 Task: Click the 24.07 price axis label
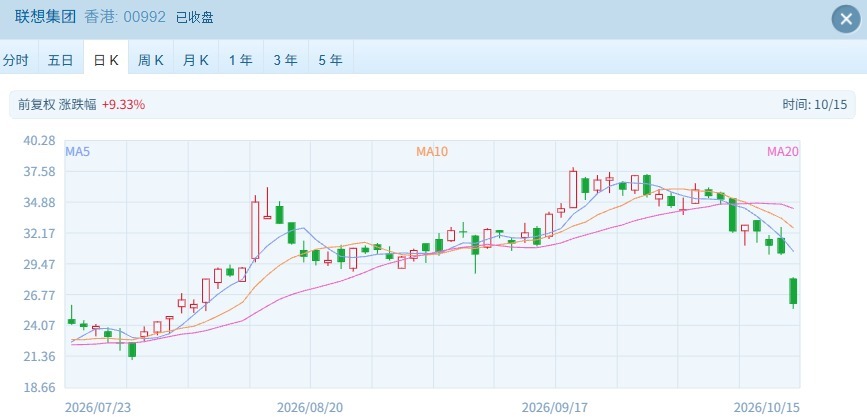click(39, 325)
